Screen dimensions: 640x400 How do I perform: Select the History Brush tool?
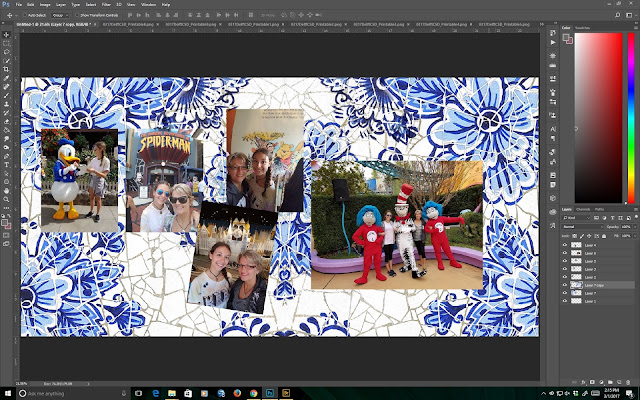pyautogui.click(x=7, y=113)
